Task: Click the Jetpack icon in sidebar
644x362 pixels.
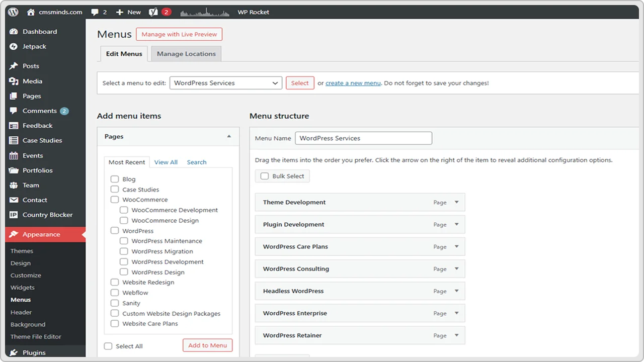Action: (x=14, y=46)
